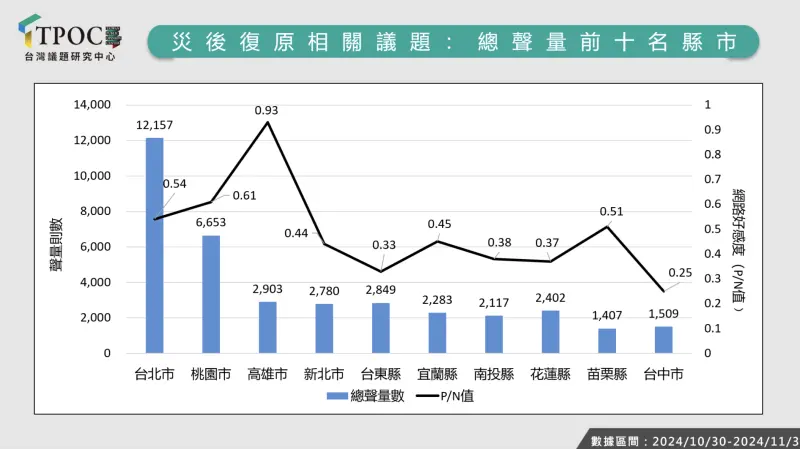
Task: Click the 2,117 data label
Action: 494,303
